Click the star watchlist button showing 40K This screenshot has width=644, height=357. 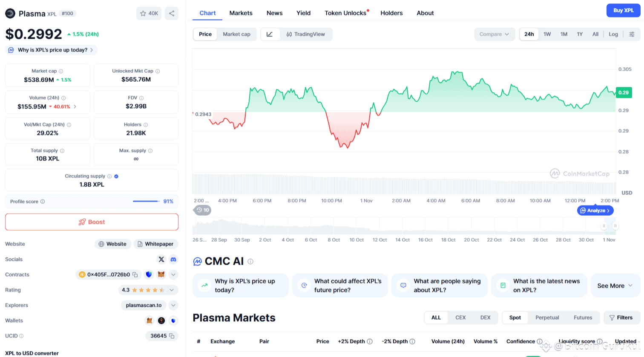(x=149, y=13)
